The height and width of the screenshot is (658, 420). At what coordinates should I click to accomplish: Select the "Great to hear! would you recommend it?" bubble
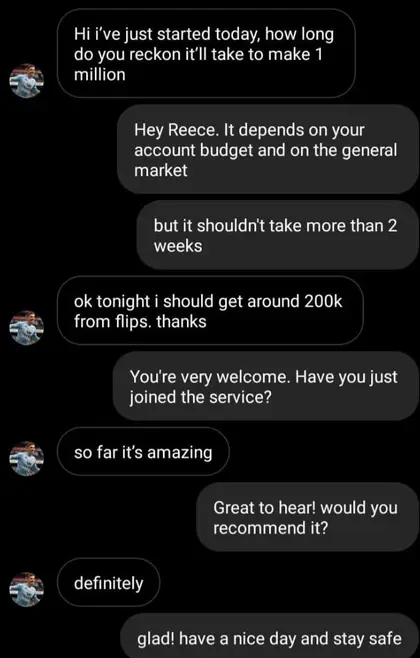point(307,517)
